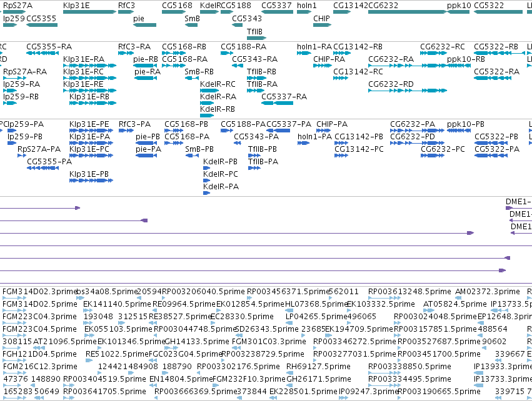Open the ppk10-RB transcript

(x=459, y=66)
